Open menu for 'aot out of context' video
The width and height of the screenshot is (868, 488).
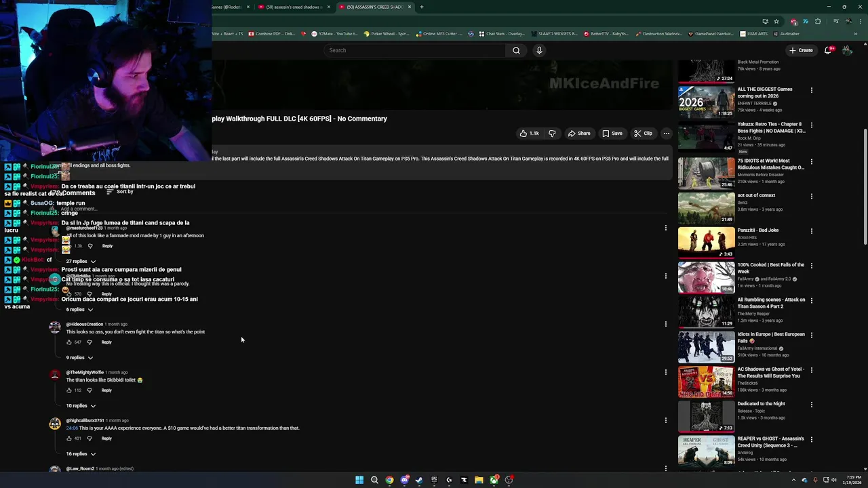[811, 196]
